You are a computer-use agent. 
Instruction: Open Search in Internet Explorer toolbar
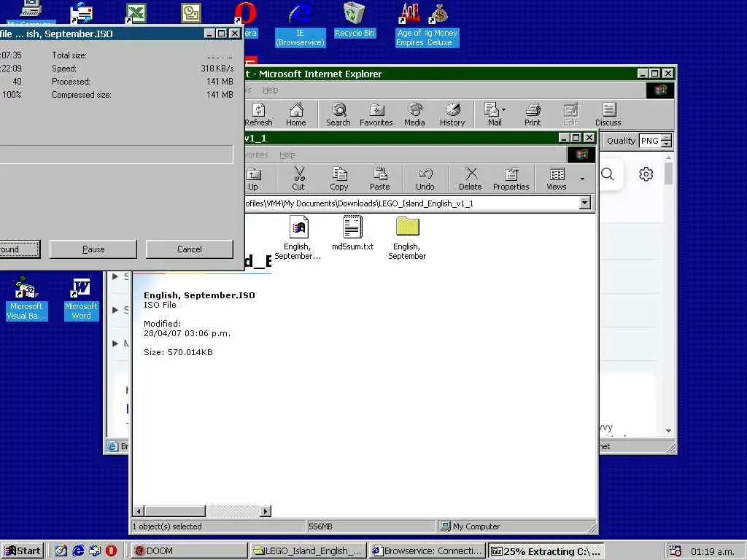click(x=338, y=114)
